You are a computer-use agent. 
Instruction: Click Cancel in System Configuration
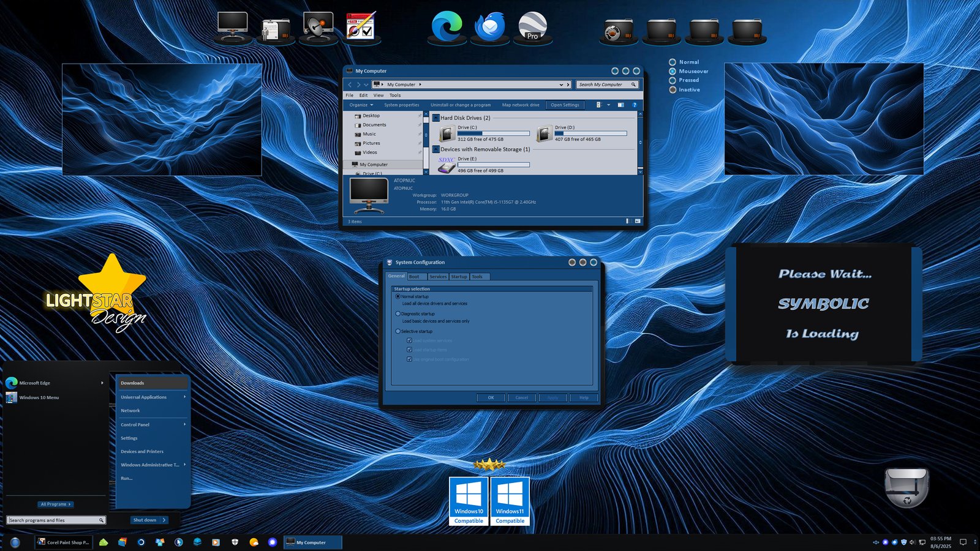(522, 397)
